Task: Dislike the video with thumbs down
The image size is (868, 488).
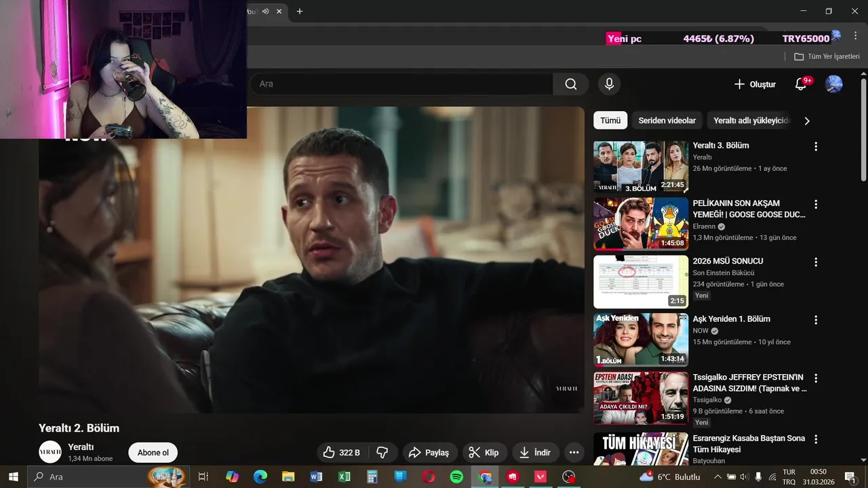Action: click(x=382, y=453)
